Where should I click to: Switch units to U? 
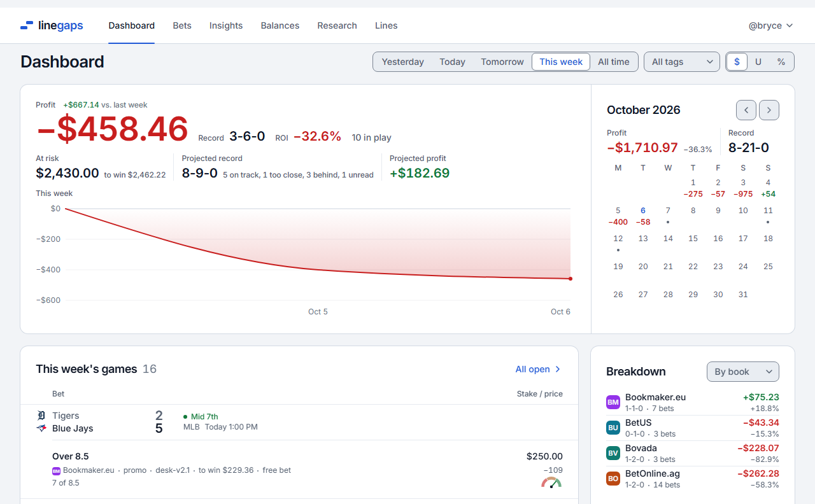coord(758,62)
